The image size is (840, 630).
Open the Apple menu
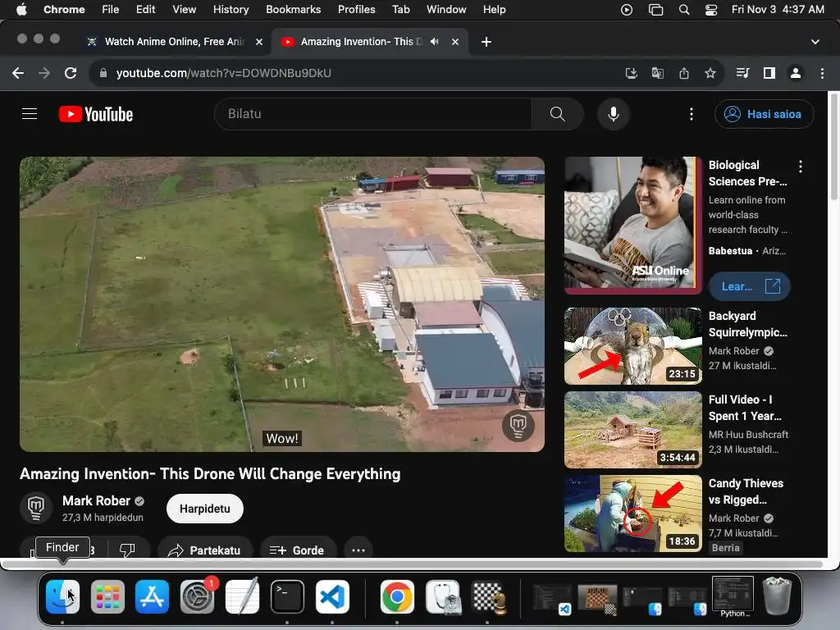(x=21, y=9)
